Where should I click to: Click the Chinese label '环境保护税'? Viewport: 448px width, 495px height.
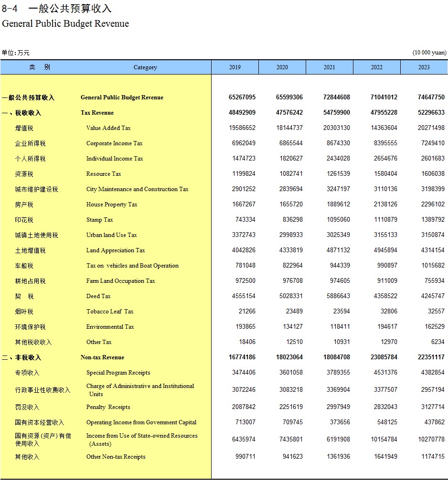[x=30, y=327]
